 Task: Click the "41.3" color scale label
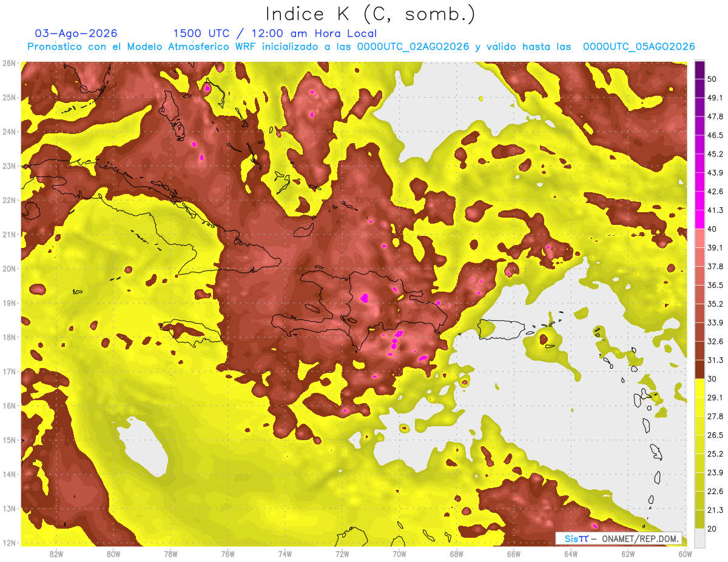coord(715,210)
